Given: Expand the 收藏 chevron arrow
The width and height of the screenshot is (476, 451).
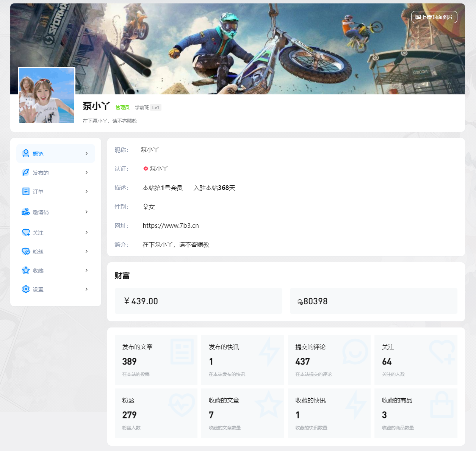Looking at the screenshot, I should click(x=86, y=270).
